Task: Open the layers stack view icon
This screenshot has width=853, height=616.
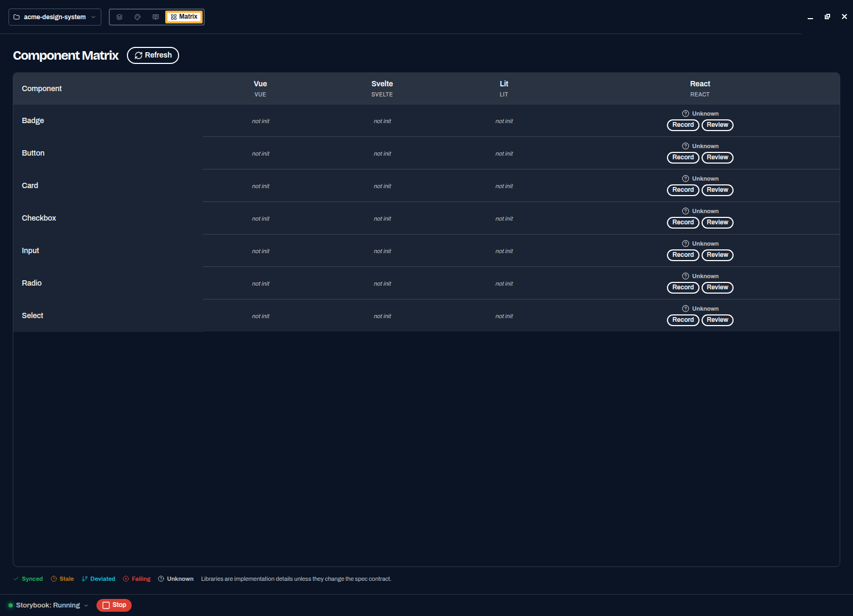Action: [119, 17]
